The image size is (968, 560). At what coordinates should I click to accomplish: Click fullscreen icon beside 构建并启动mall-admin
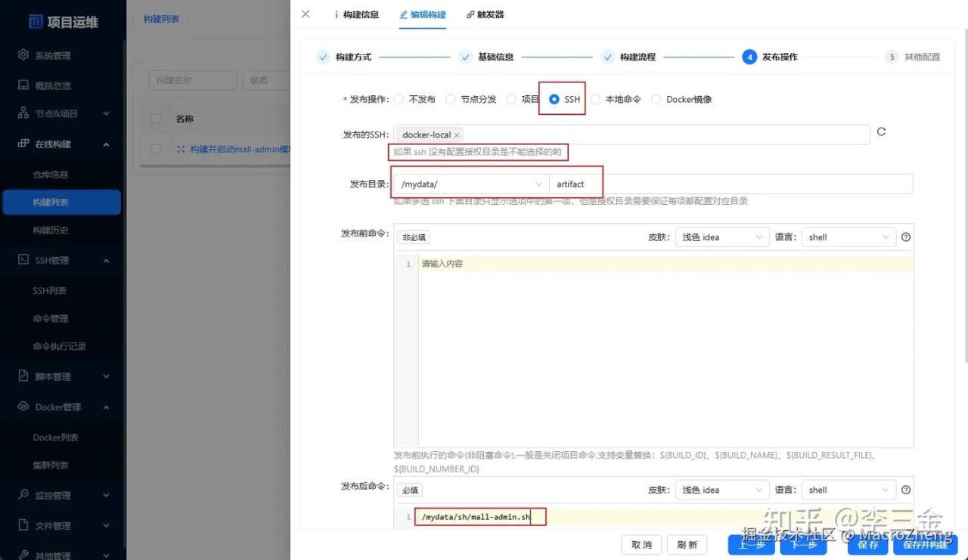click(181, 150)
